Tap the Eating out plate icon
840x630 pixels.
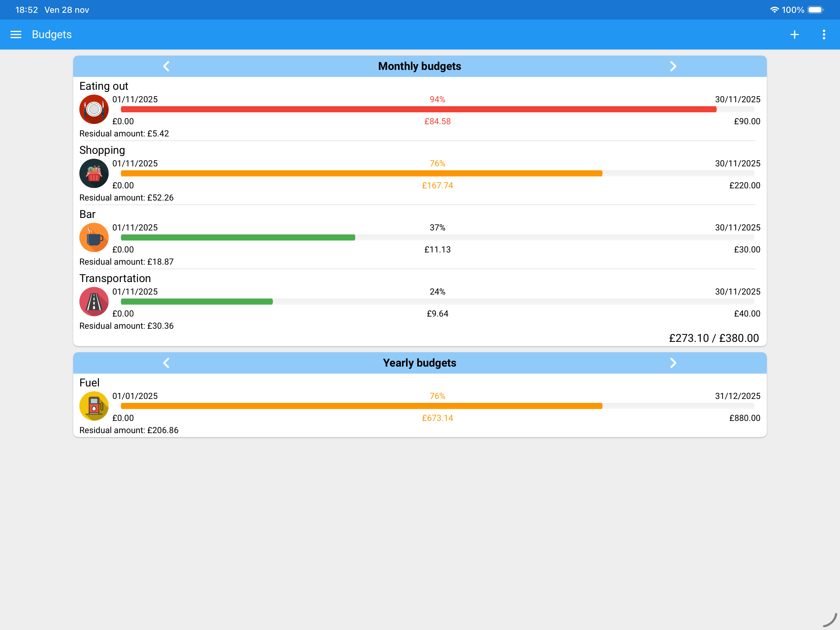94,109
